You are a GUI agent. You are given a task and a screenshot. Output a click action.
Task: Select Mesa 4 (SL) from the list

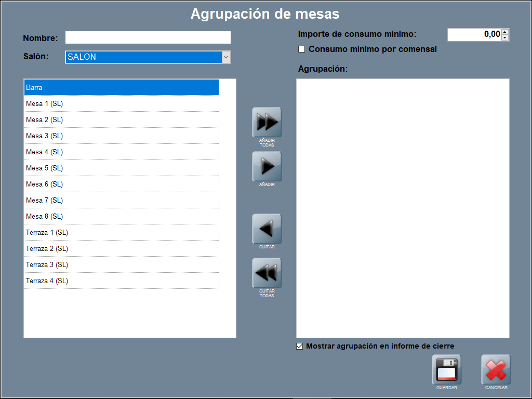121,152
